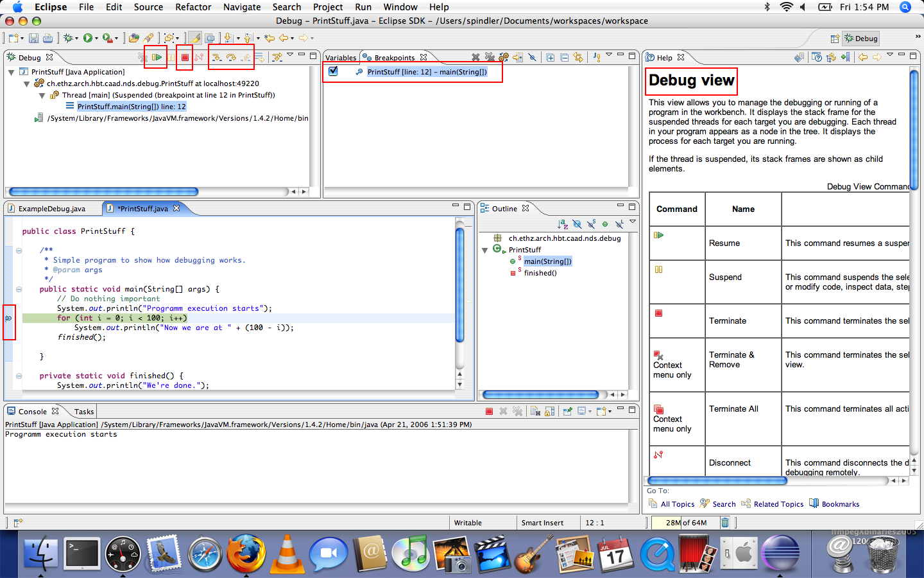Image resolution: width=924 pixels, height=578 pixels.
Task: Toggle Hide Local Types in Outline toolbar
Action: click(x=619, y=224)
